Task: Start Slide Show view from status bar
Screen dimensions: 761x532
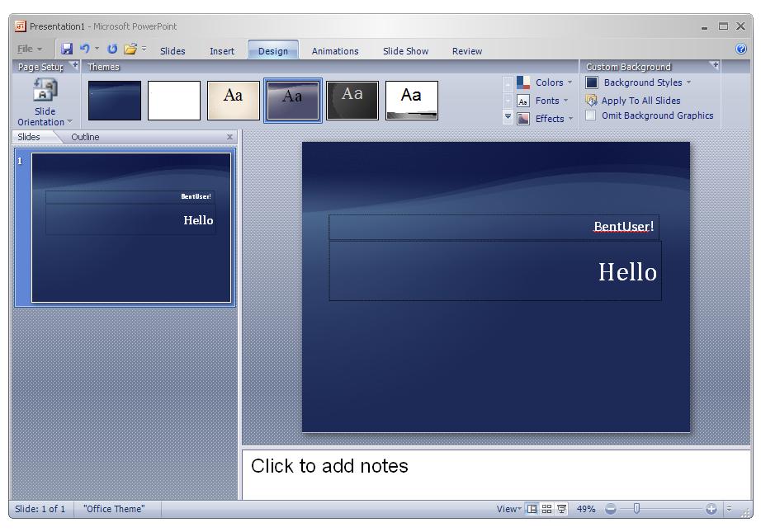Action: (x=561, y=509)
